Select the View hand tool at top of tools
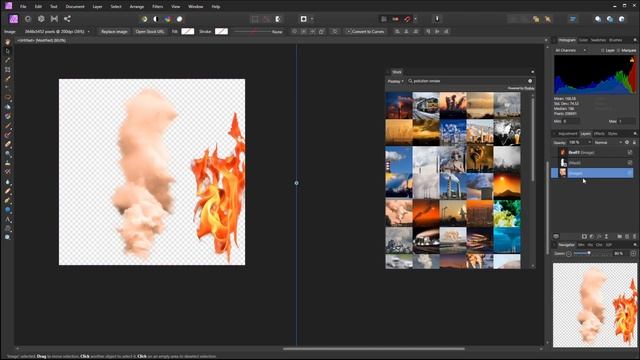640x360 pixels. click(x=7, y=42)
